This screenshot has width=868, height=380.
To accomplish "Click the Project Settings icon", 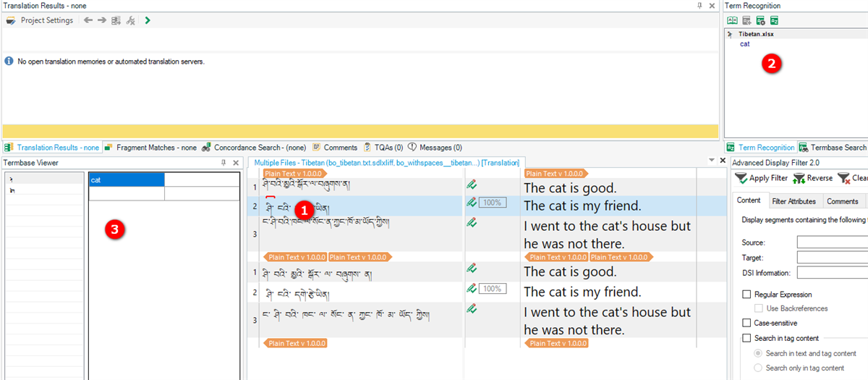I will tap(11, 20).
